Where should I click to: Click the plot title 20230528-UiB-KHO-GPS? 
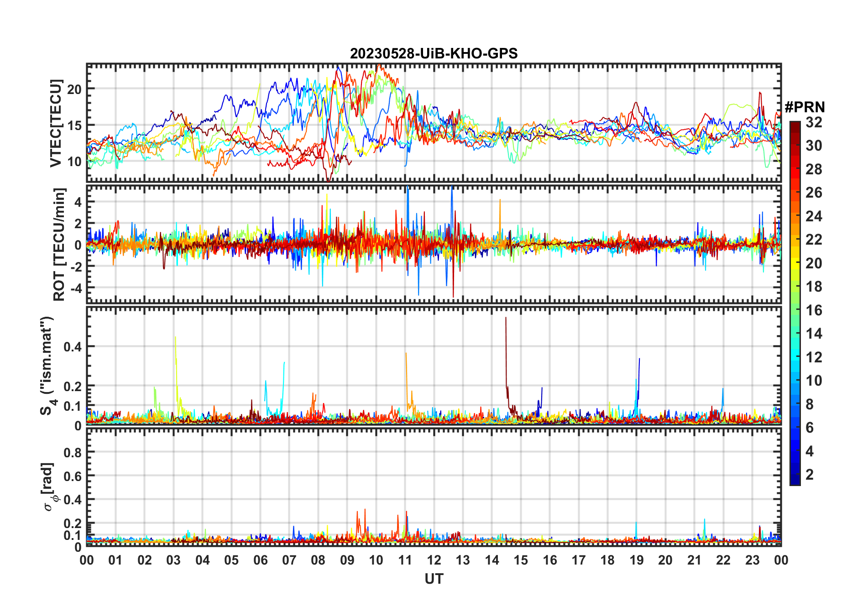coord(434,53)
